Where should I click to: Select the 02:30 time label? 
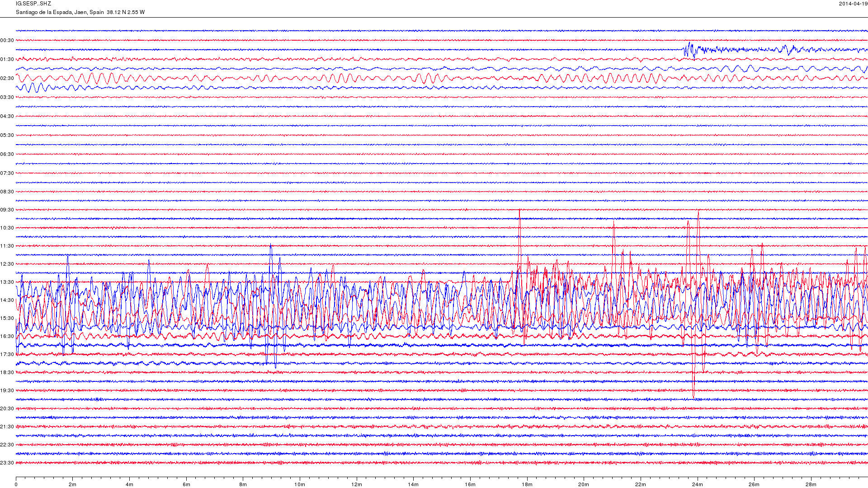pyautogui.click(x=7, y=79)
